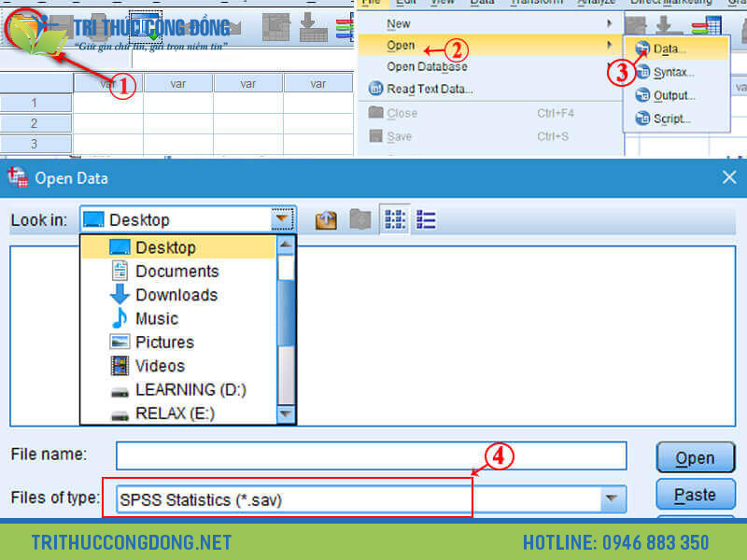Click the Create New Folder icon

tap(360, 220)
